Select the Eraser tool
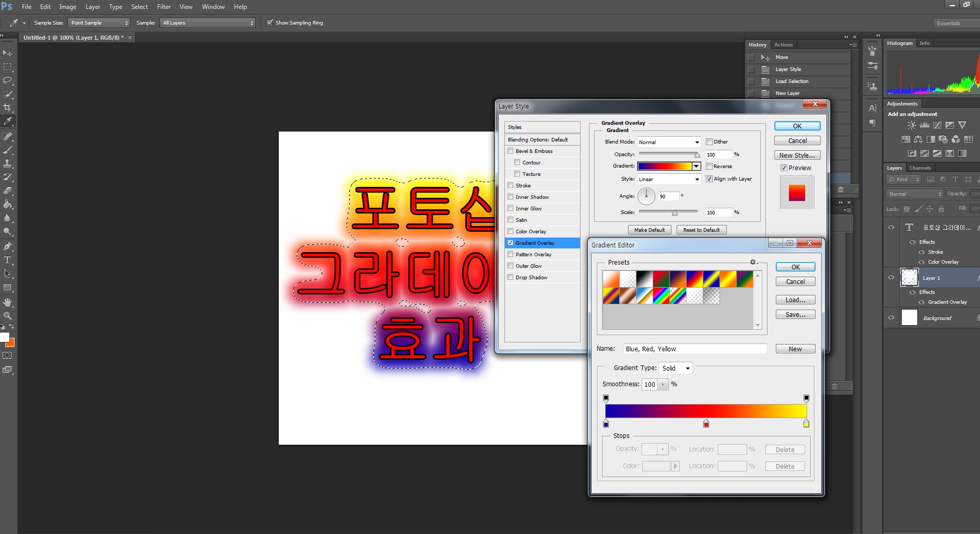 pyautogui.click(x=7, y=191)
